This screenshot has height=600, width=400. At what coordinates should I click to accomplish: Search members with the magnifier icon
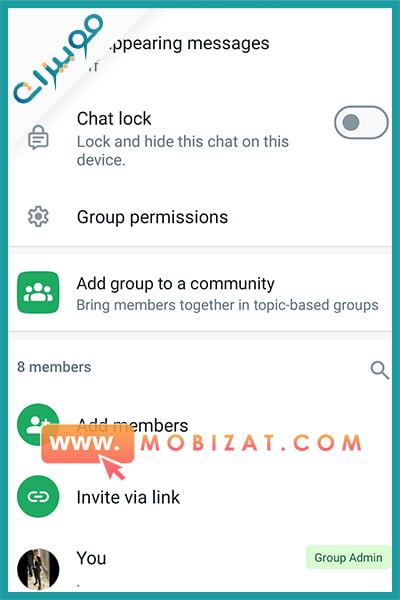[380, 370]
